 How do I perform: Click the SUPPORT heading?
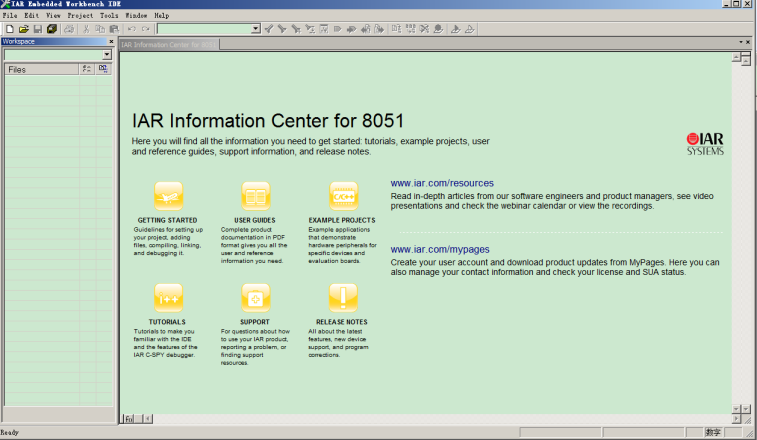click(255, 322)
